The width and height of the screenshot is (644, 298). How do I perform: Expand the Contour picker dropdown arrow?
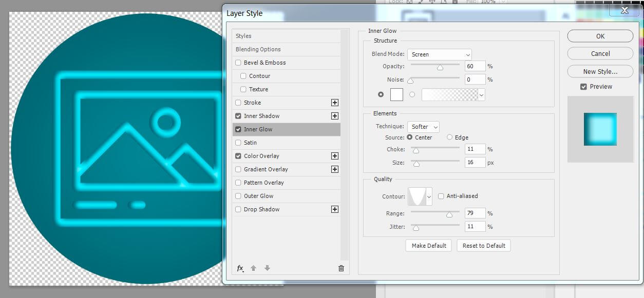pyautogui.click(x=429, y=196)
